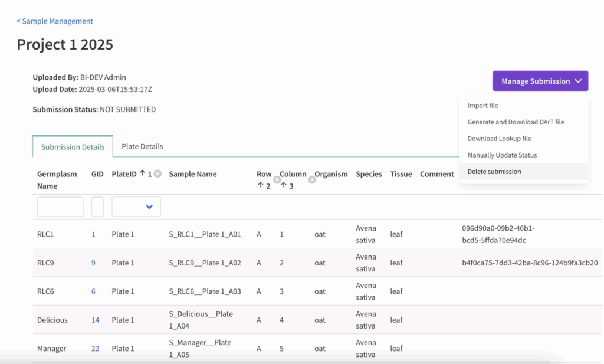604x364 pixels.
Task: Click Delete submission in the menu
Action: tap(494, 172)
